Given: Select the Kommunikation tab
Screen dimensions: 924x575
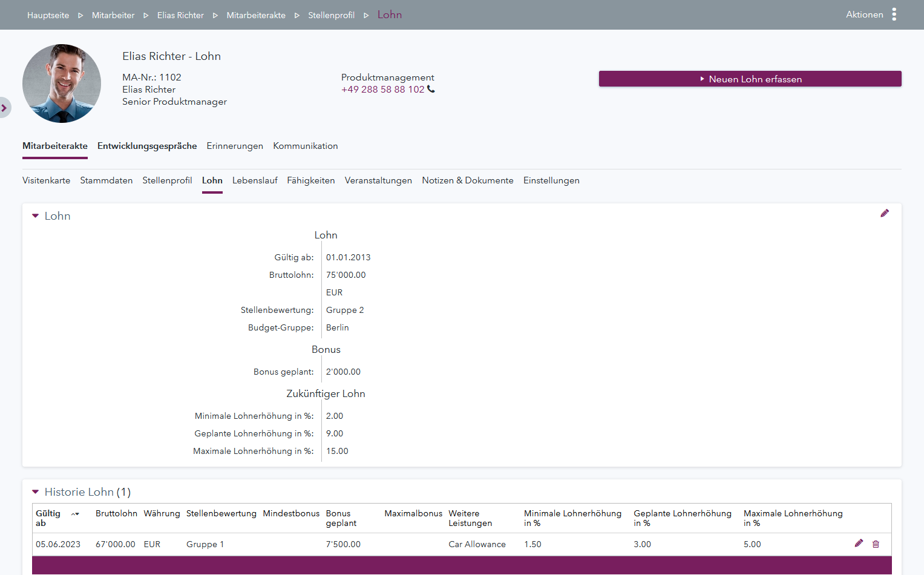Looking at the screenshot, I should pyautogui.click(x=305, y=146).
